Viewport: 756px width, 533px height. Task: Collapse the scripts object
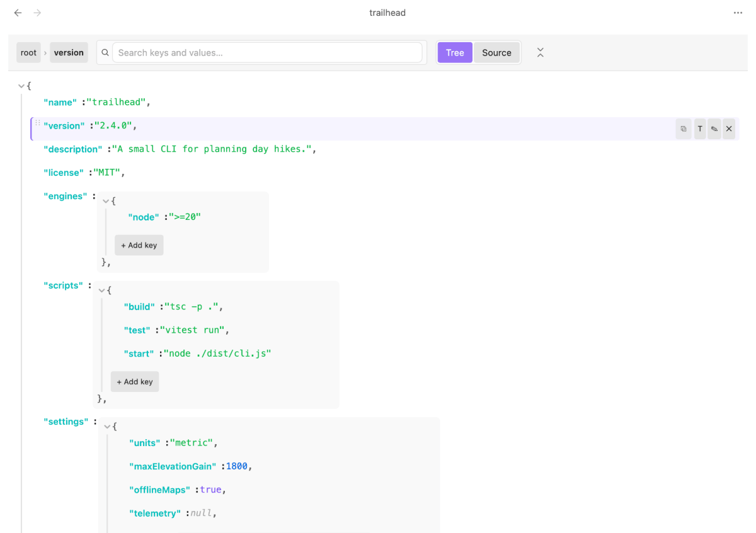click(x=102, y=290)
